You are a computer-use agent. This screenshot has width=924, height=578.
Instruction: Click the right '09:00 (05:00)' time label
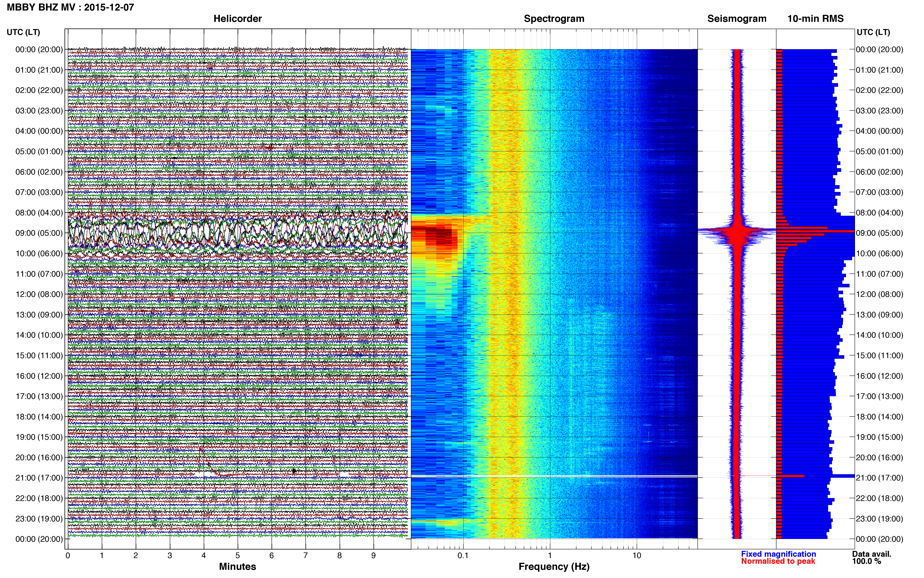(x=879, y=233)
